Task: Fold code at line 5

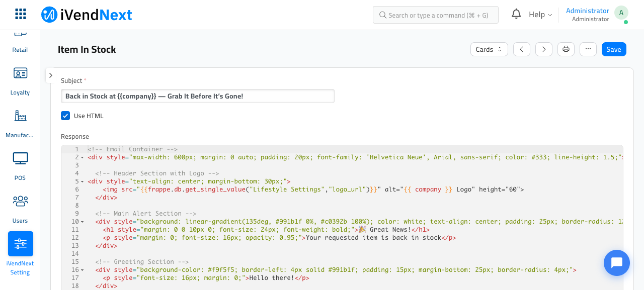Action: click(x=83, y=181)
